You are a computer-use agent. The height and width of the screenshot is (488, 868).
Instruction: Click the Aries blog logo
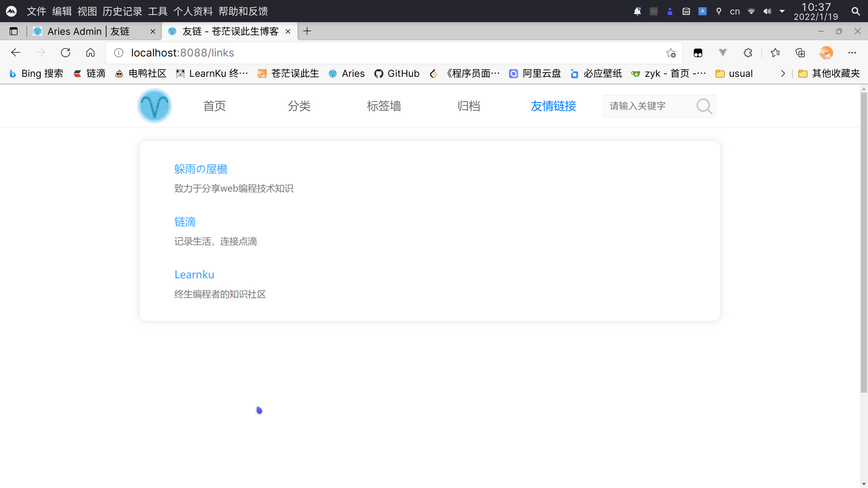coord(155,106)
